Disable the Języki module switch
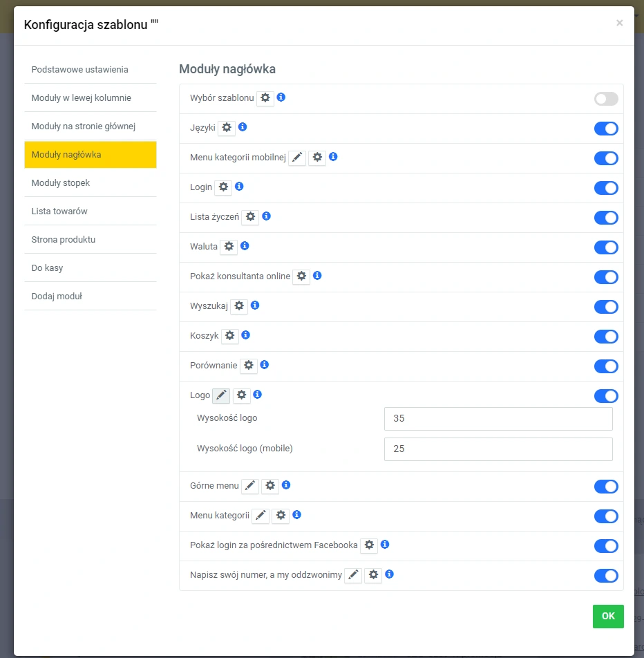 tap(606, 129)
